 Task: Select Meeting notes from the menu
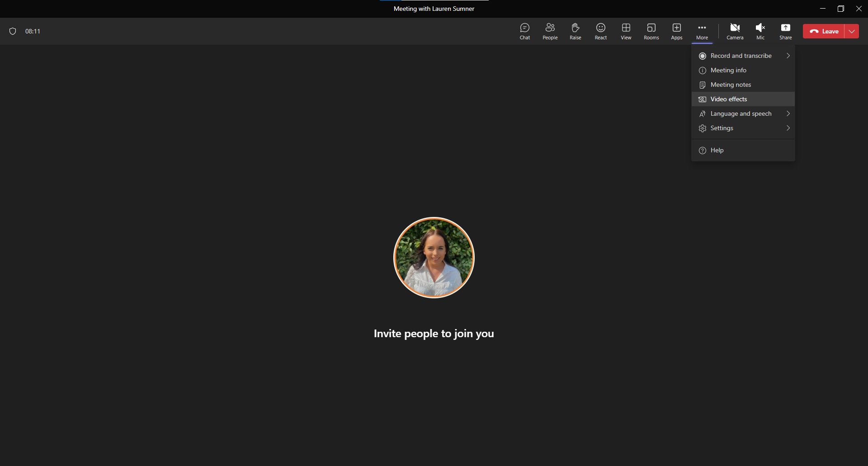point(743,85)
